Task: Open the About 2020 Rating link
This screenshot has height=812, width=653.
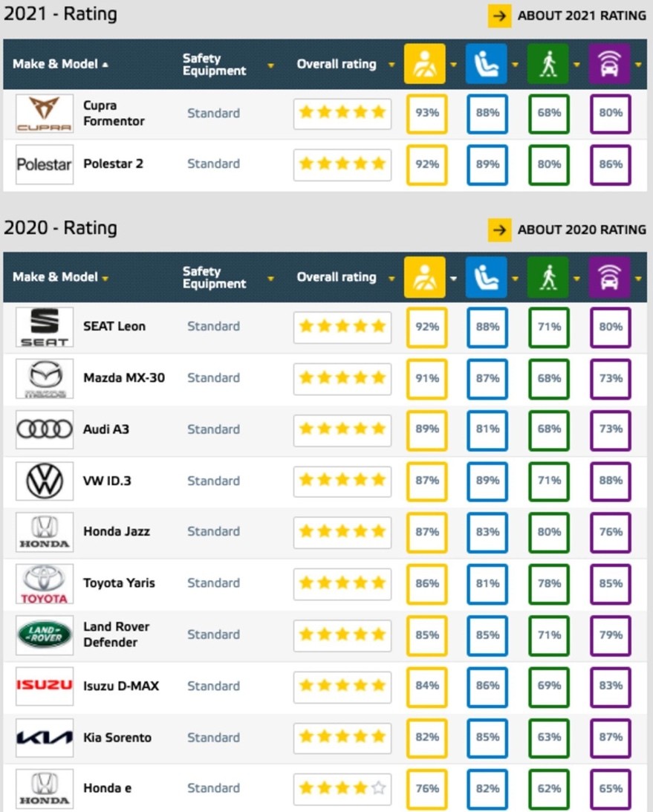Action: (567, 230)
